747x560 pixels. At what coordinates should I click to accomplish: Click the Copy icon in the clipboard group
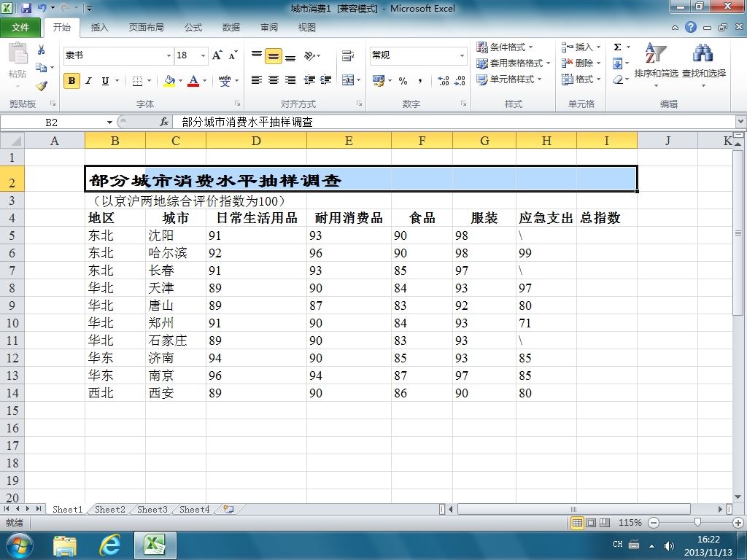(x=42, y=68)
